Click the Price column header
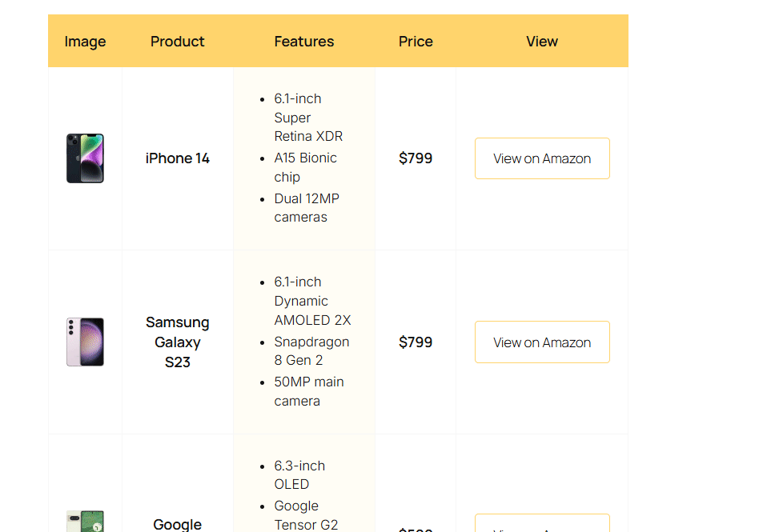 (416, 42)
